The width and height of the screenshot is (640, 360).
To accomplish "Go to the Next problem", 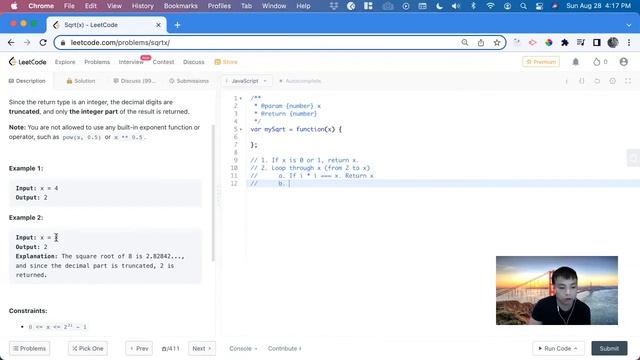I will 202,349.
